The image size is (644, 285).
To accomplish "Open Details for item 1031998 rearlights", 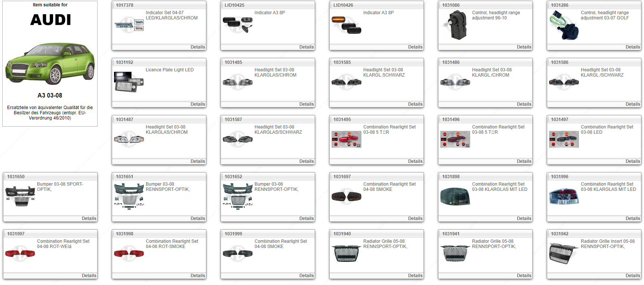I will [x=198, y=276].
